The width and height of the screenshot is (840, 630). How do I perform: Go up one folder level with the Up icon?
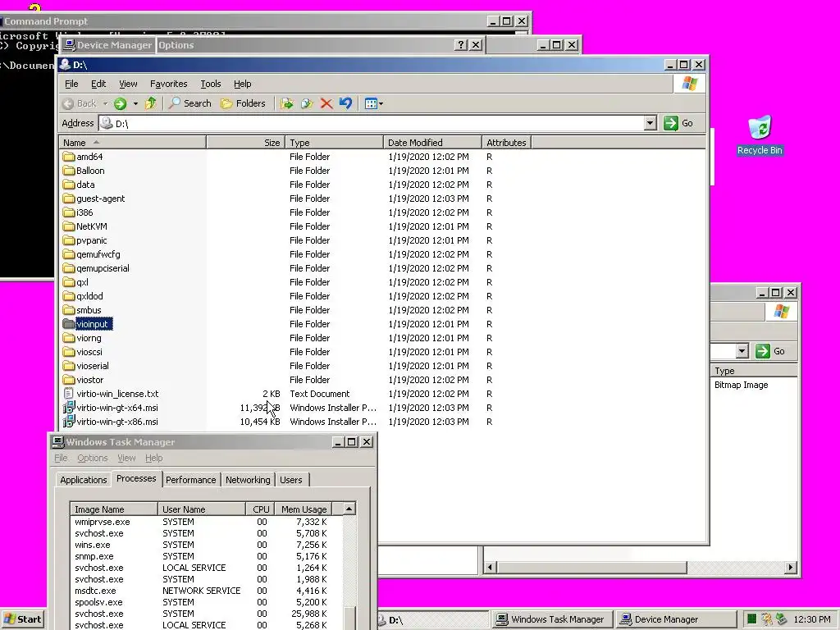click(151, 103)
